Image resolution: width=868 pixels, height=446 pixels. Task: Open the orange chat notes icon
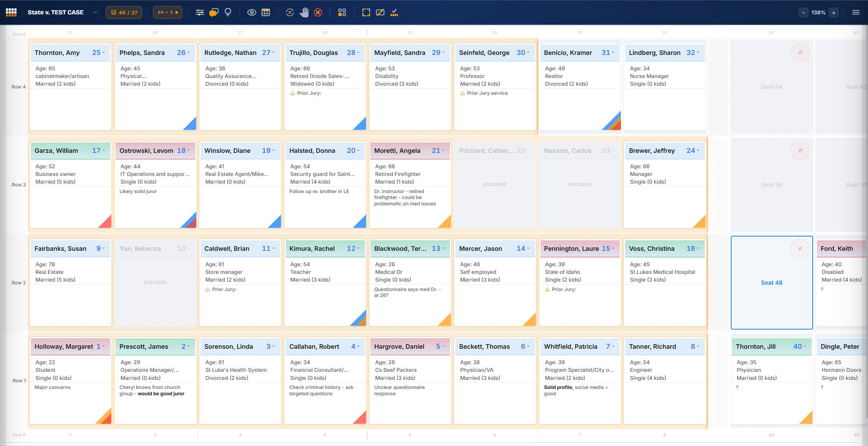click(214, 13)
